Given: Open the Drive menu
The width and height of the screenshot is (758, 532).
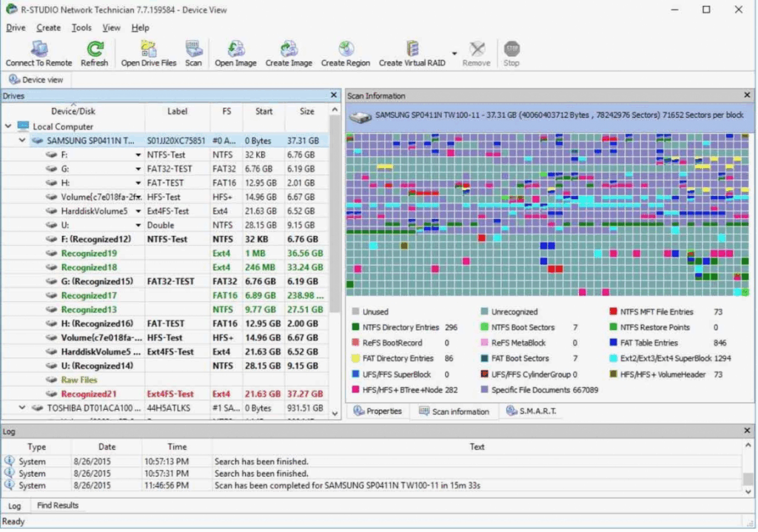Looking at the screenshot, I should 16,27.
